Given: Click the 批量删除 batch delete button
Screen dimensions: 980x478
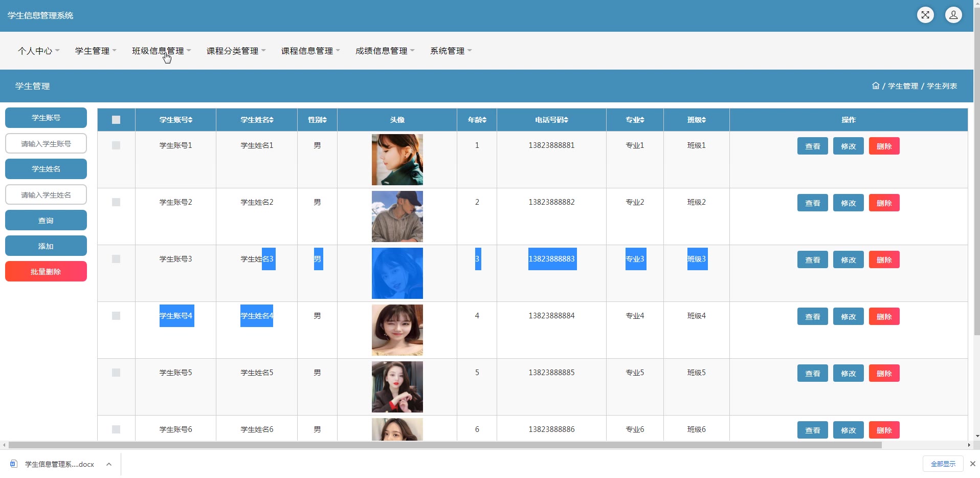Looking at the screenshot, I should click(46, 271).
